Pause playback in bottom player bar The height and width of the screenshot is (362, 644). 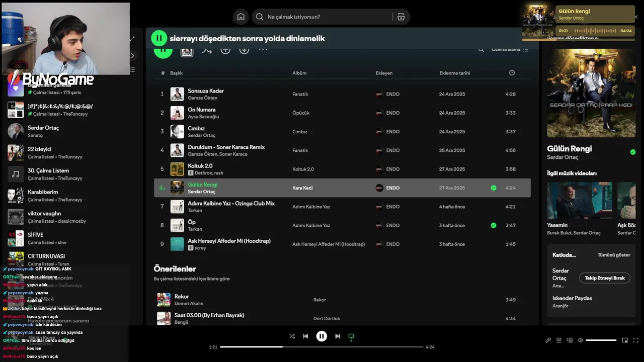321,336
